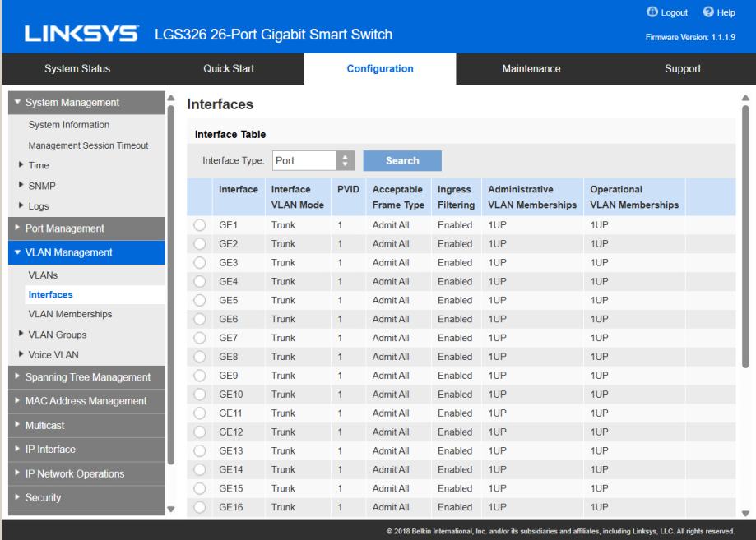Screen dimensions: 756x540
Task: Select the GE1 radio button
Action: tap(200, 225)
